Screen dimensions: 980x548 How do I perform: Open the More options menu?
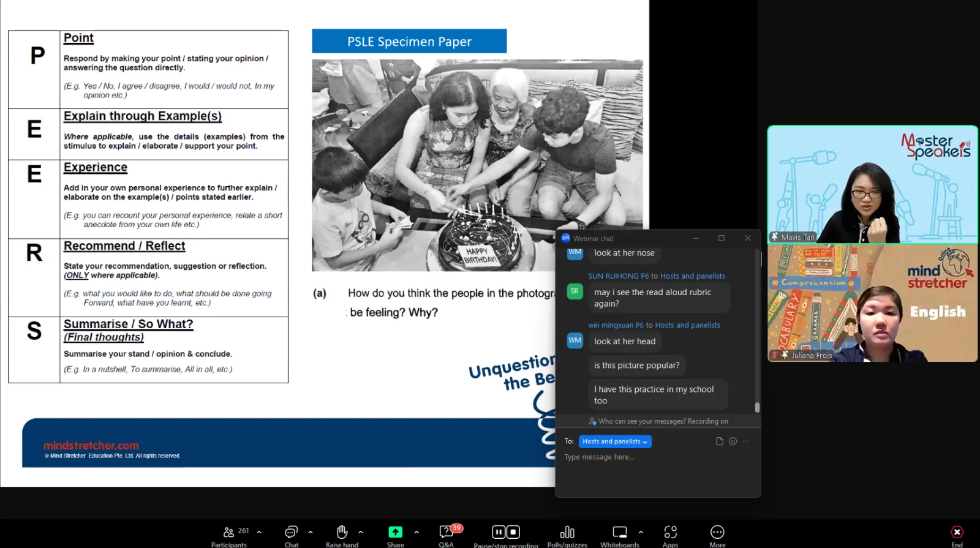[x=717, y=536]
